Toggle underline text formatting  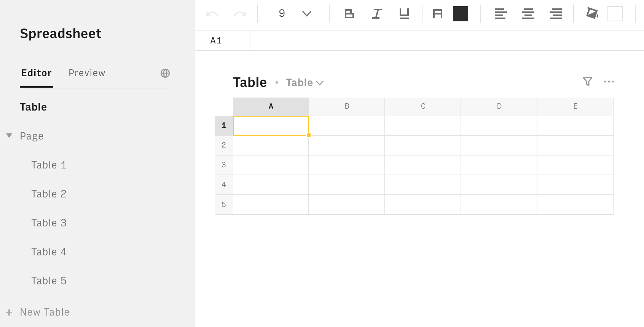click(x=404, y=14)
